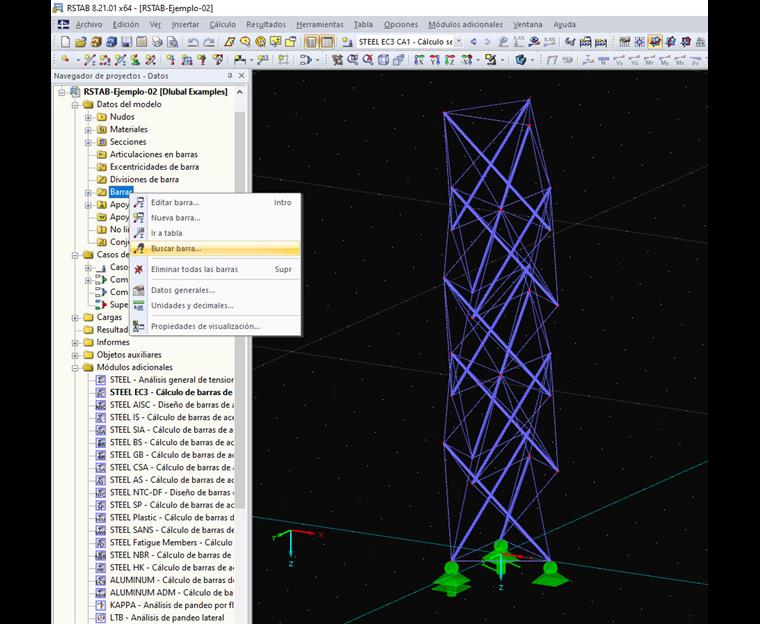Toggle the highlighted results display button

[655, 42]
